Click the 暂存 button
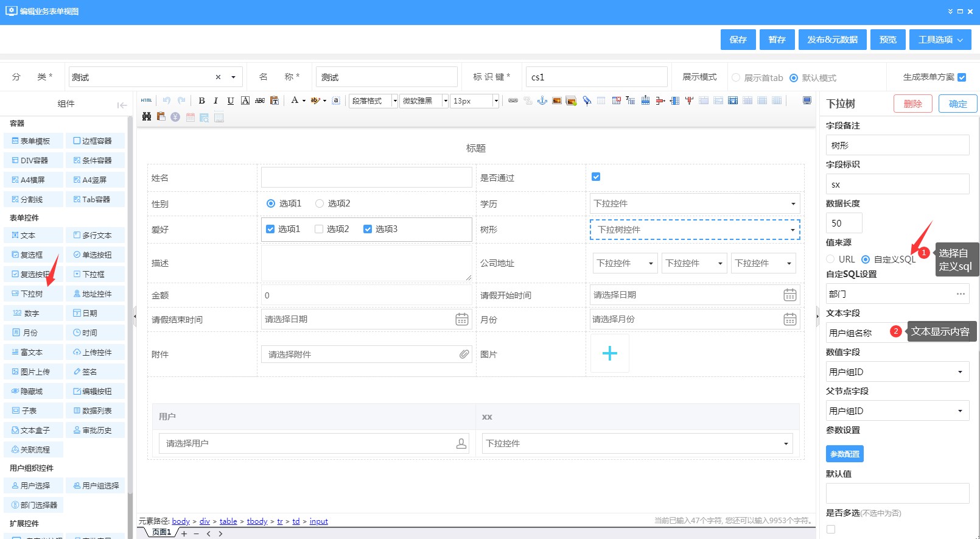Image resolution: width=980 pixels, height=539 pixels. pos(777,40)
